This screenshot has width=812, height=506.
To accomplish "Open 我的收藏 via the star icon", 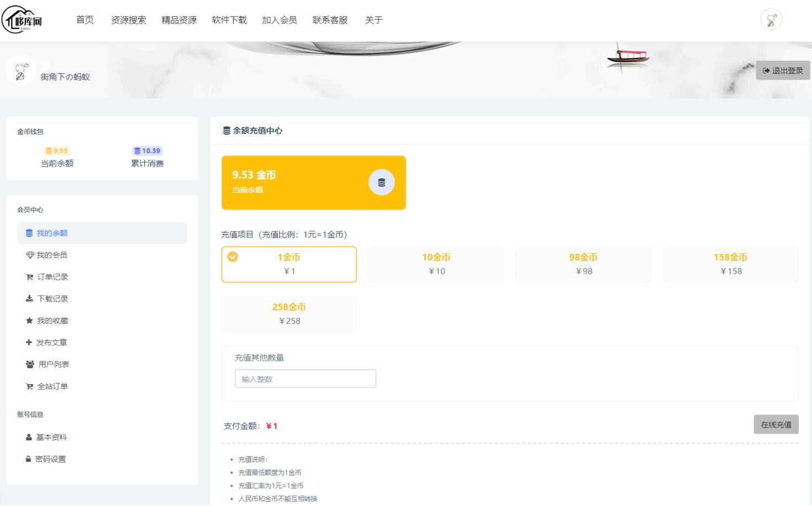I will coord(29,321).
